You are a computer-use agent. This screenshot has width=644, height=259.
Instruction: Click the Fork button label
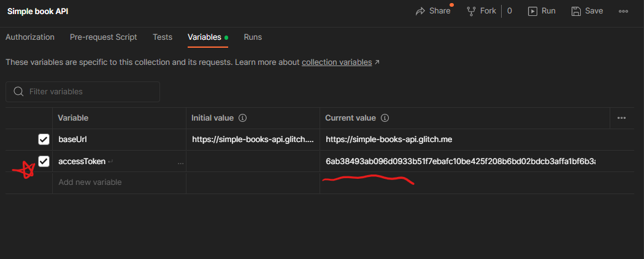(x=488, y=11)
